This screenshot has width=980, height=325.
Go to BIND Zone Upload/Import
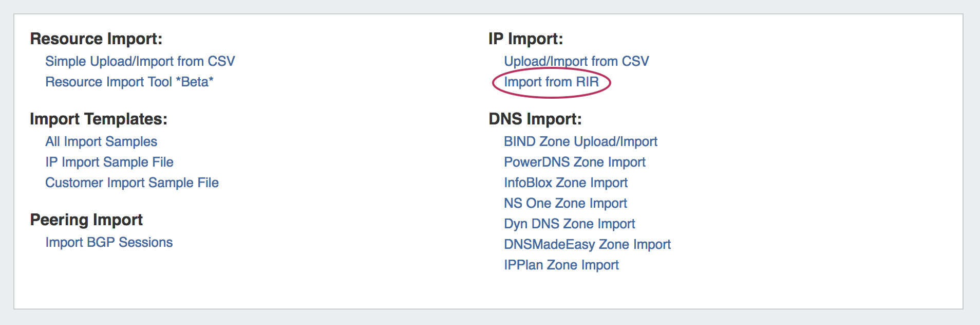click(580, 141)
